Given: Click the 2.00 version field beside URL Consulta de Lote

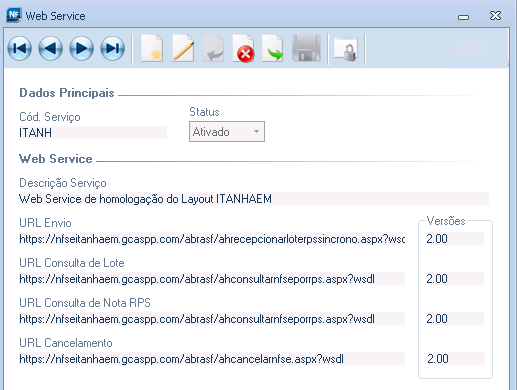Looking at the screenshot, I should coord(455,279).
